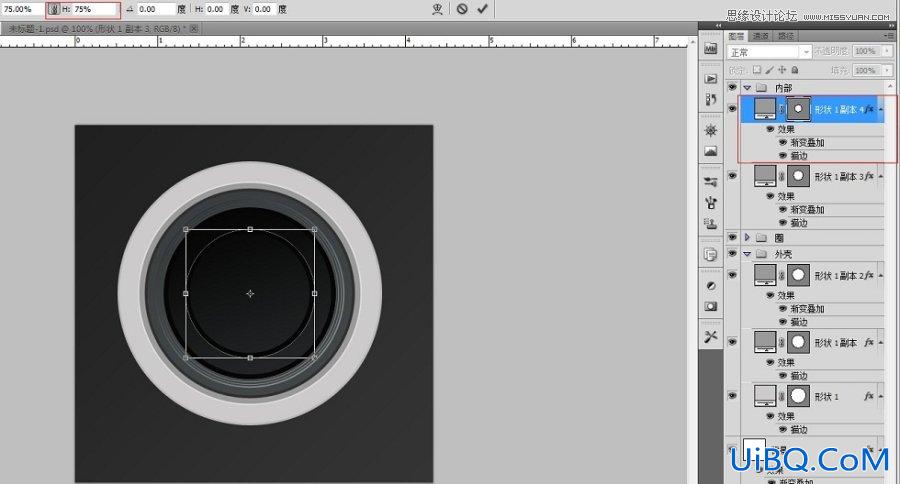Open the Layer Comps panel icon
The width and height of the screenshot is (900, 484).
711,254
